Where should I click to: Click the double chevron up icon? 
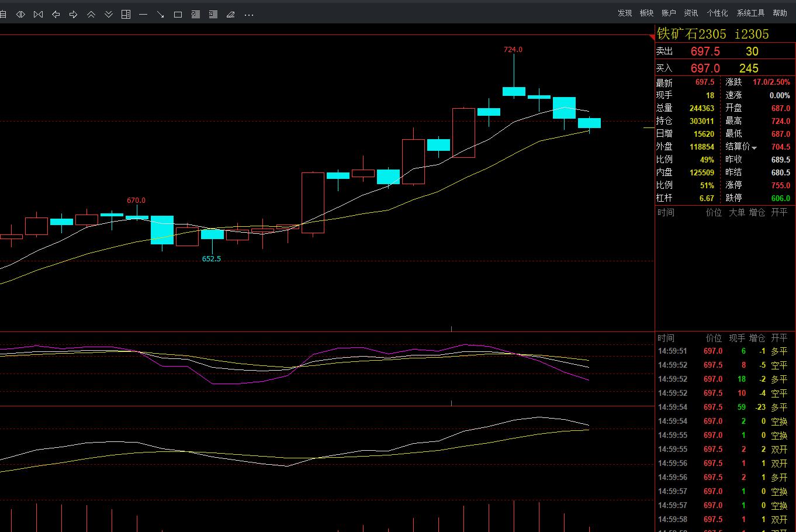click(x=91, y=14)
